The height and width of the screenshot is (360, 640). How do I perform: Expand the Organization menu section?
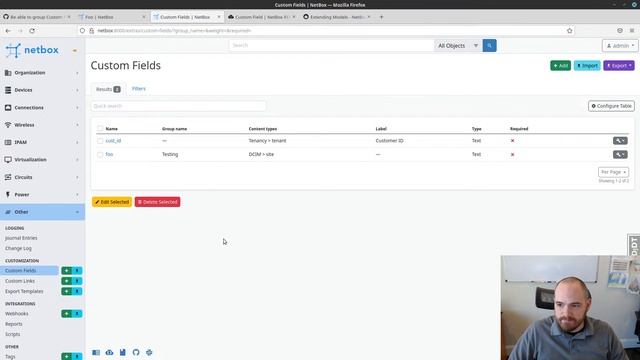pos(42,73)
